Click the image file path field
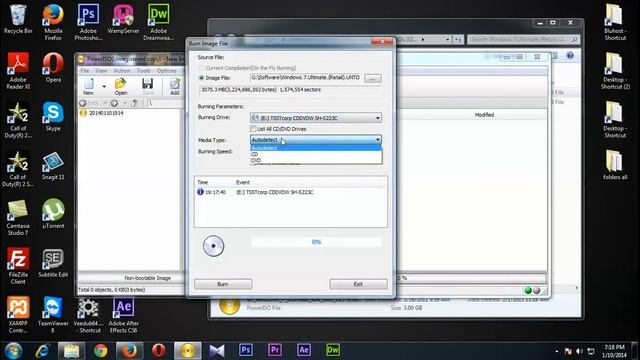The image size is (640, 360). (305, 78)
